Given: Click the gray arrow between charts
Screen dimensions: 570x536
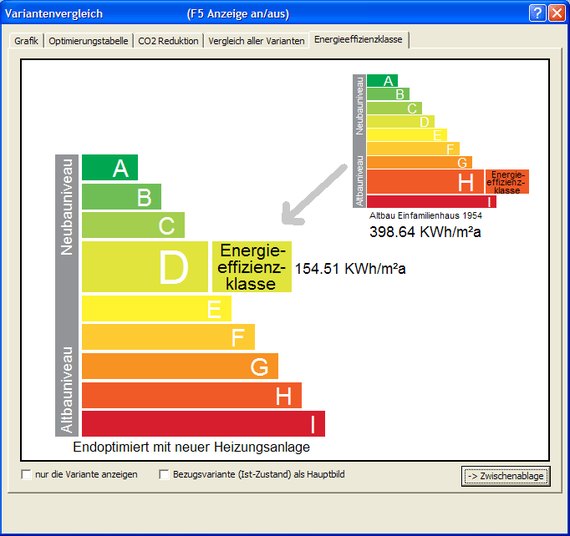Looking at the screenshot, I should pyautogui.click(x=314, y=194).
